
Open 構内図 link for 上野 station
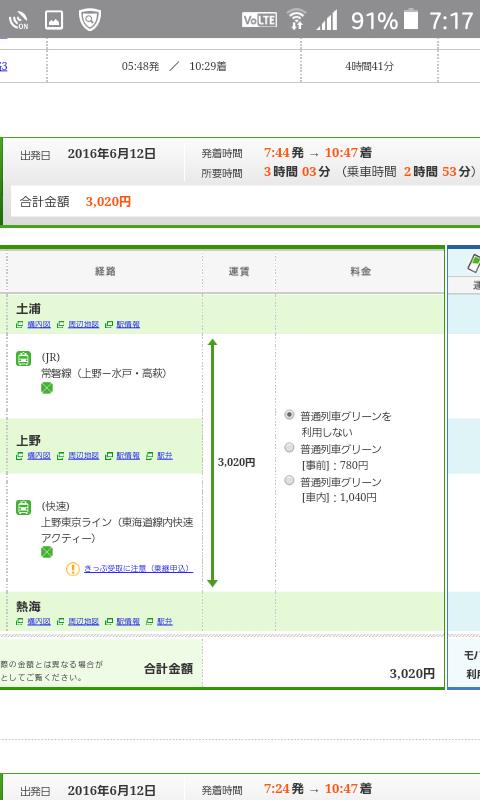click(39, 456)
